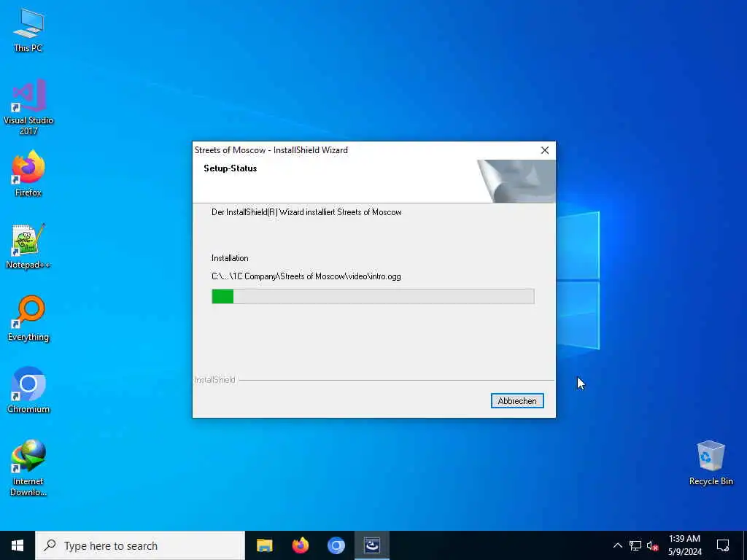Open the network status tray icon
Viewport: 747px width, 560px height.
tap(635, 545)
